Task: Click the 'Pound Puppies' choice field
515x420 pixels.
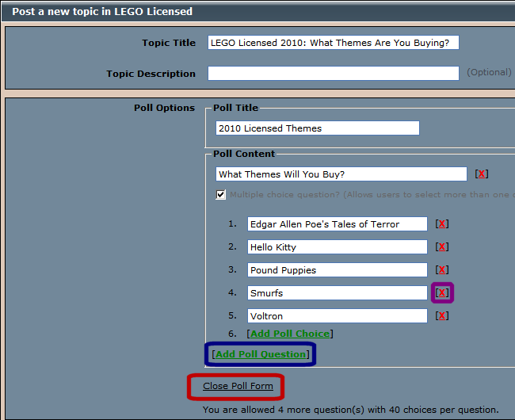Action: point(338,270)
